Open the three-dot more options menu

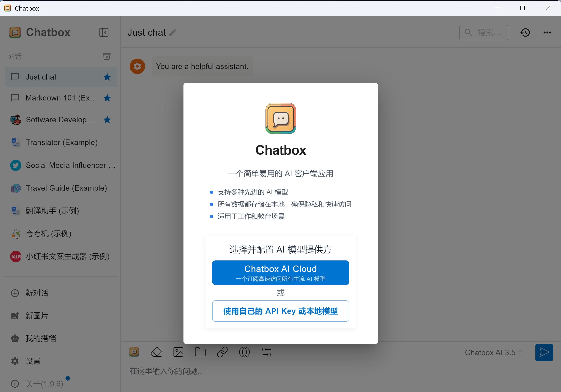pyautogui.click(x=547, y=32)
